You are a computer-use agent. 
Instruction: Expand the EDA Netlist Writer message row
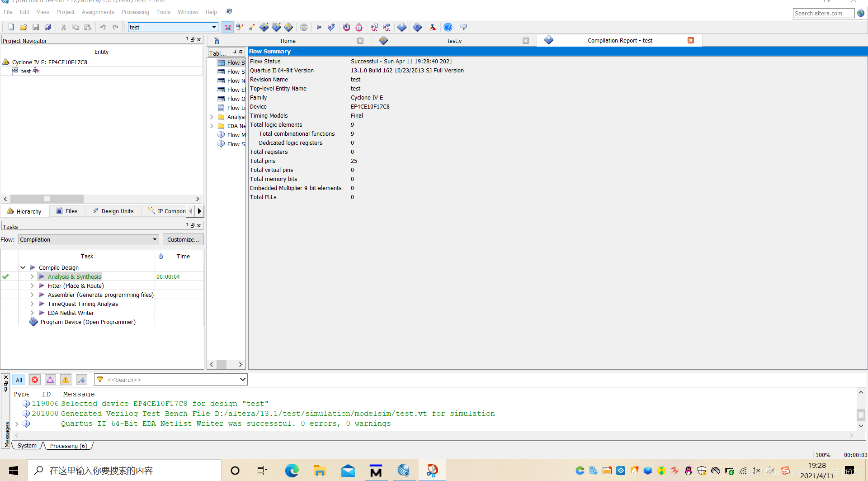(x=17, y=424)
